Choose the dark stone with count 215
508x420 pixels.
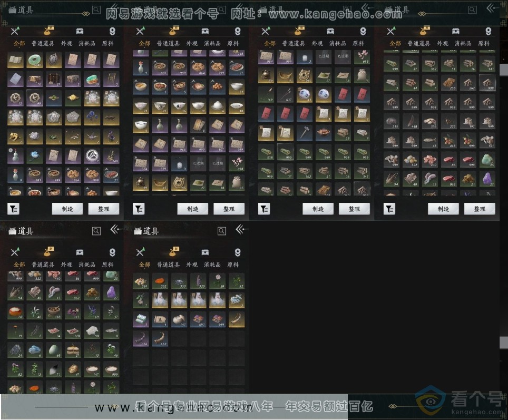coord(392,121)
